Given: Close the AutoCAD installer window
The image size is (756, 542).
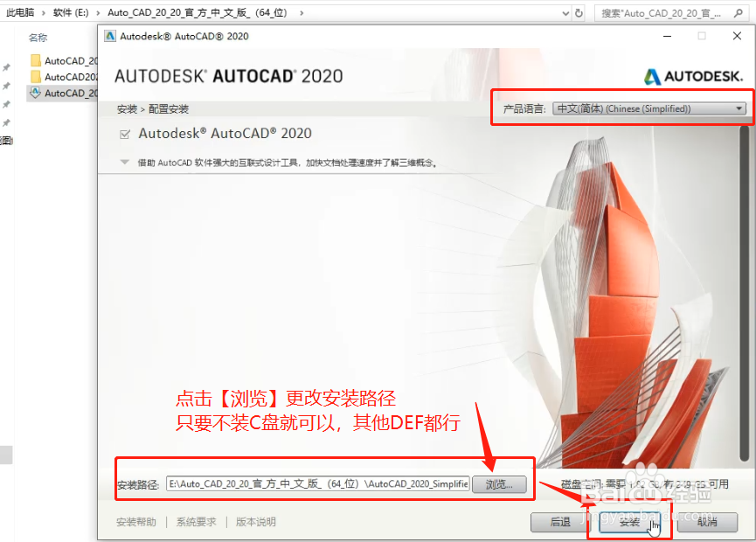Looking at the screenshot, I should tap(737, 36).
